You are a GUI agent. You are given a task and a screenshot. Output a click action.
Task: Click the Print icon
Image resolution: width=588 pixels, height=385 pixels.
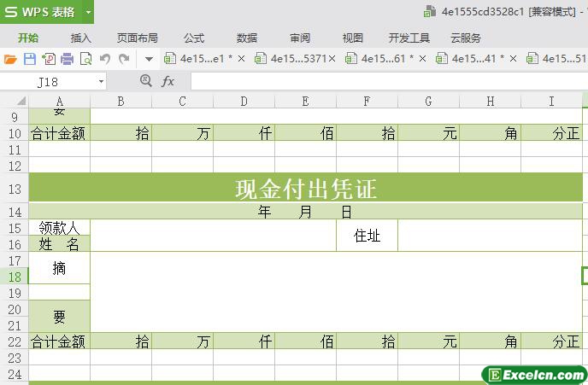[x=67, y=59]
